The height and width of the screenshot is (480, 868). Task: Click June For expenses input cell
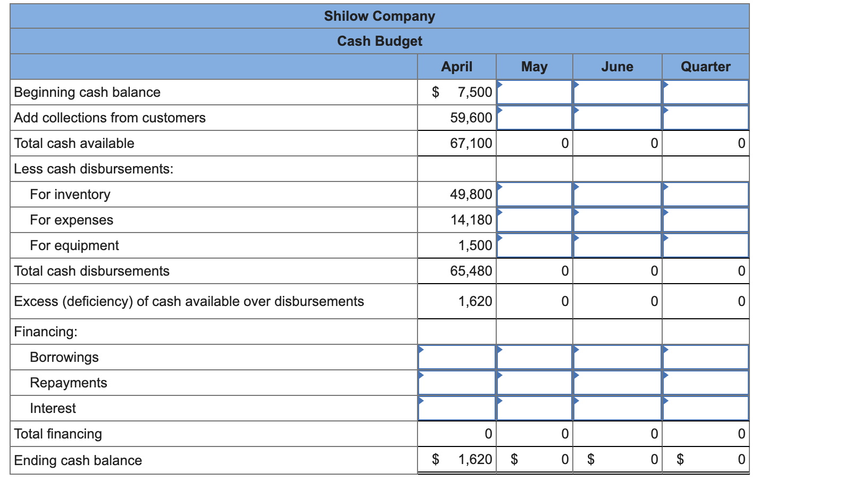(617, 220)
